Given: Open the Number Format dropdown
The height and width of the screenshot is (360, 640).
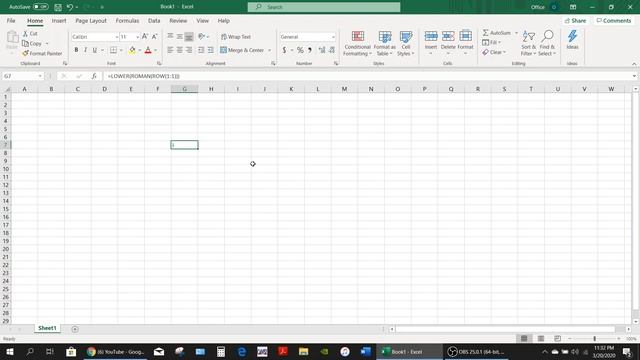Looking at the screenshot, I should point(333,37).
